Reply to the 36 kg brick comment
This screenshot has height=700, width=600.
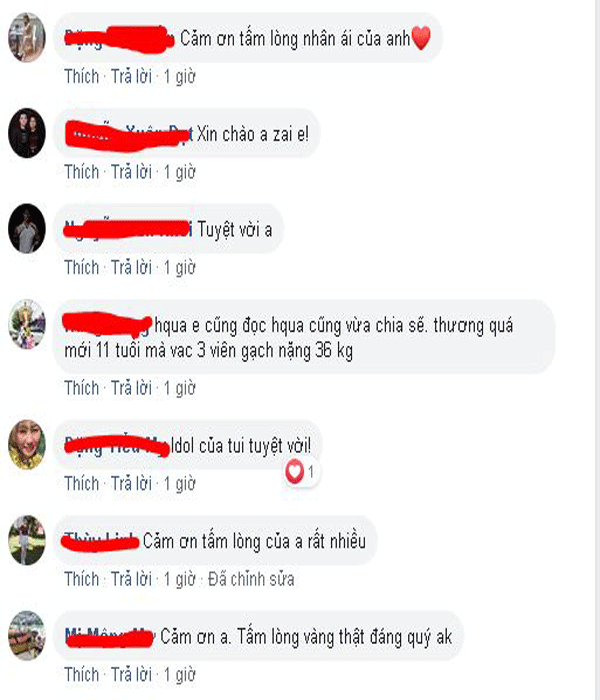coord(131,388)
